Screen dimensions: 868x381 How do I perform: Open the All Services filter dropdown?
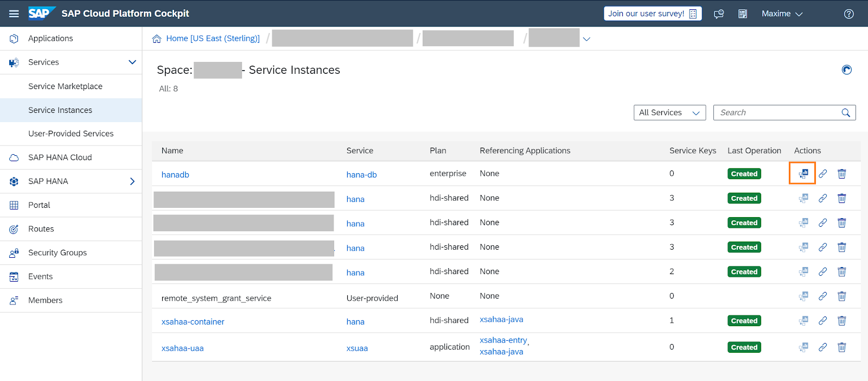point(669,112)
